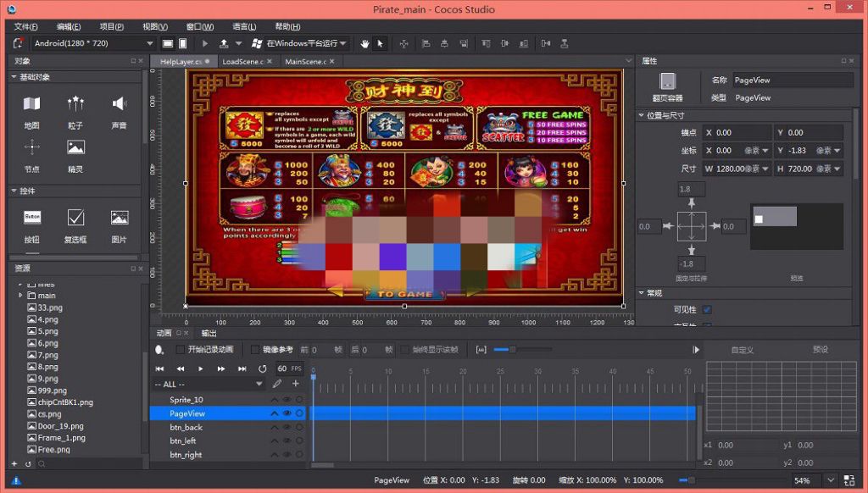This screenshot has width=868, height=493.
Task: Hide the btn_right layer
Action: [x=287, y=455]
